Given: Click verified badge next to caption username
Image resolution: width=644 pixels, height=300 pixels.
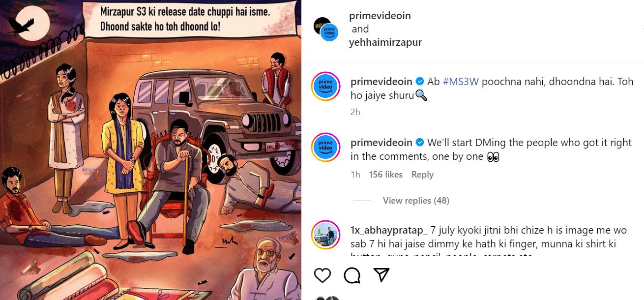Looking at the screenshot, I should click(x=420, y=81).
